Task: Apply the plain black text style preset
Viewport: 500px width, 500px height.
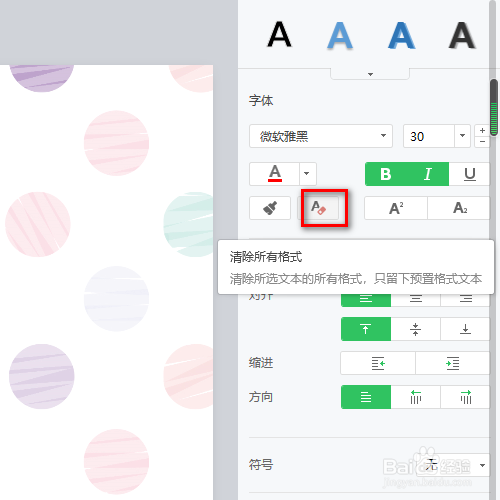Action: (x=279, y=35)
